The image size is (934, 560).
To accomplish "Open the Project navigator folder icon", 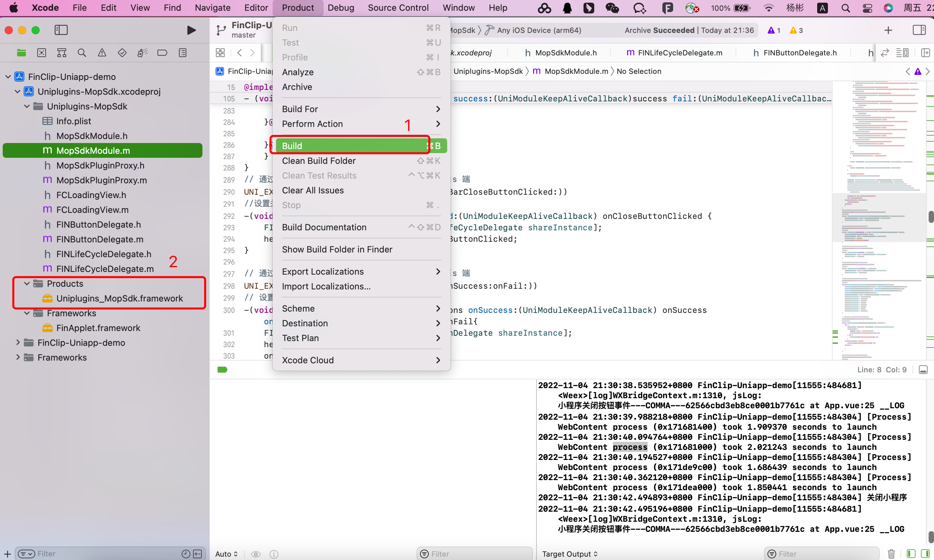I will 21,53.
